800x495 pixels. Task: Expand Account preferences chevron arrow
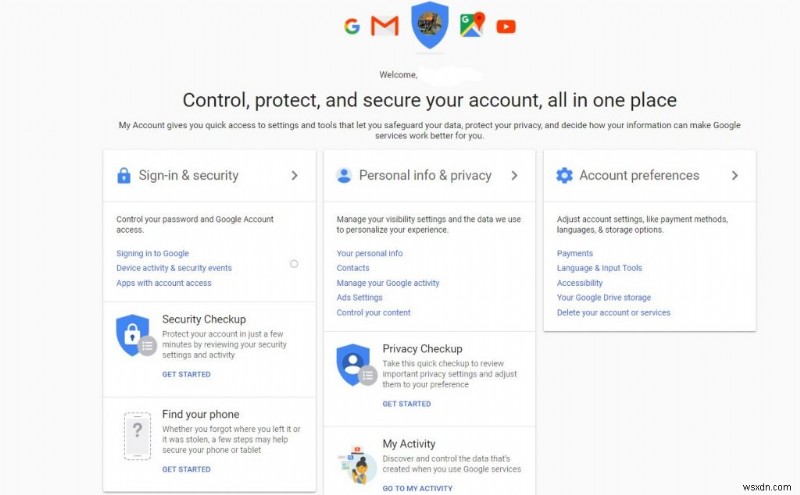point(734,176)
